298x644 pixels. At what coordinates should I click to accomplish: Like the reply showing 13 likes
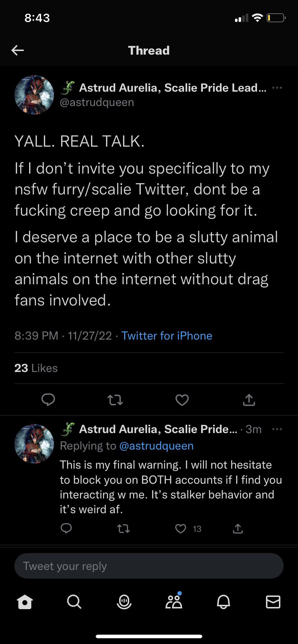click(x=181, y=528)
